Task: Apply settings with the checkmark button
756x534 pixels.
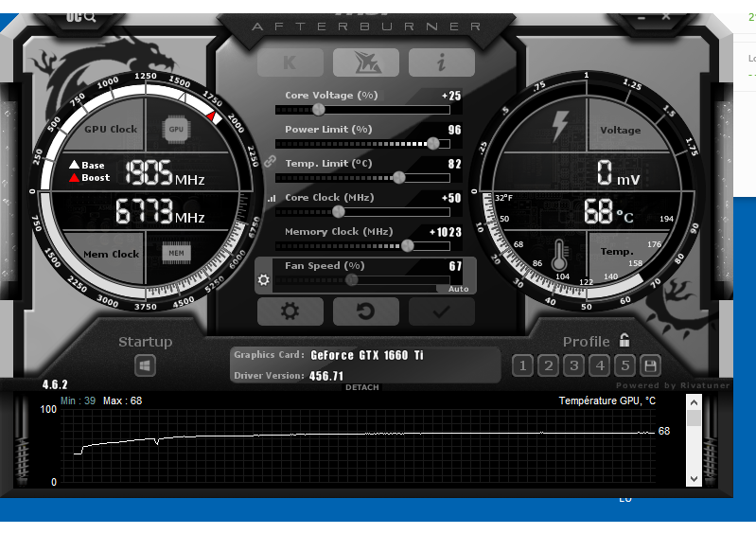Action: (442, 311)
